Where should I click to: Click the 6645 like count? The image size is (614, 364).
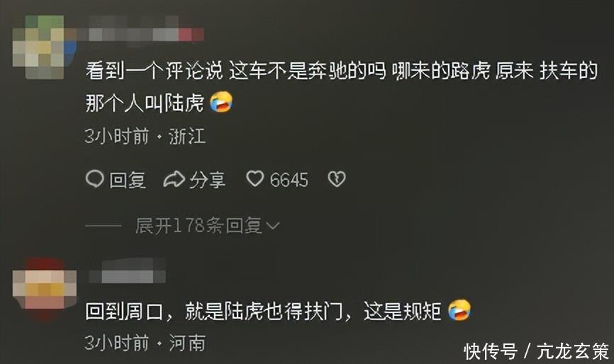pyautogui.click(x=289, y=181)
